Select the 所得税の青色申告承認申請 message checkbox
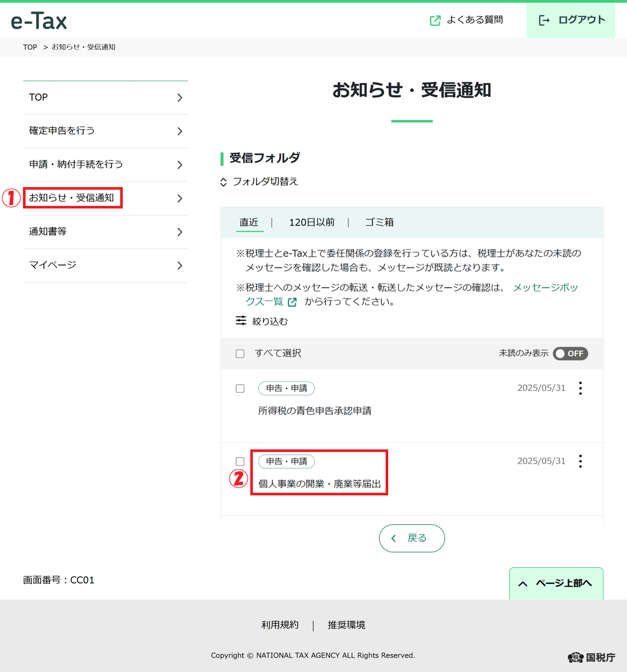 coord(240,389)
